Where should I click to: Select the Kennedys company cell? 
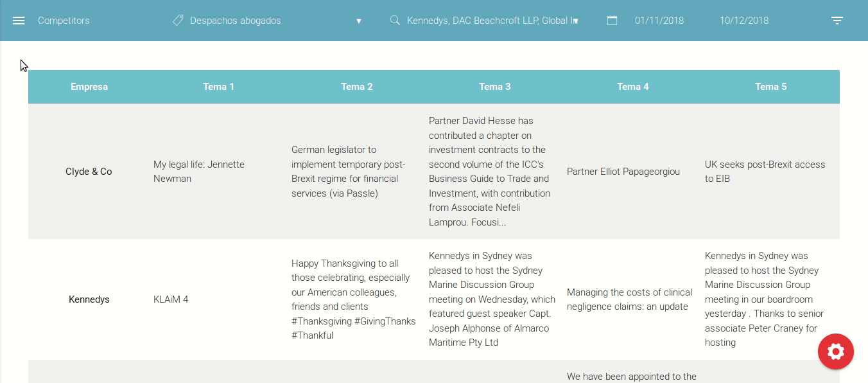pos(89,299)
